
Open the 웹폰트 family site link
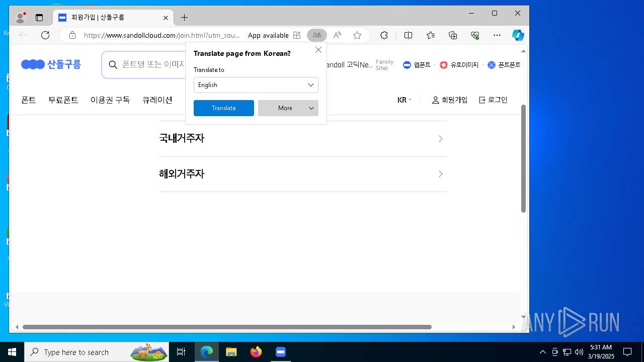tap(417, 65)
